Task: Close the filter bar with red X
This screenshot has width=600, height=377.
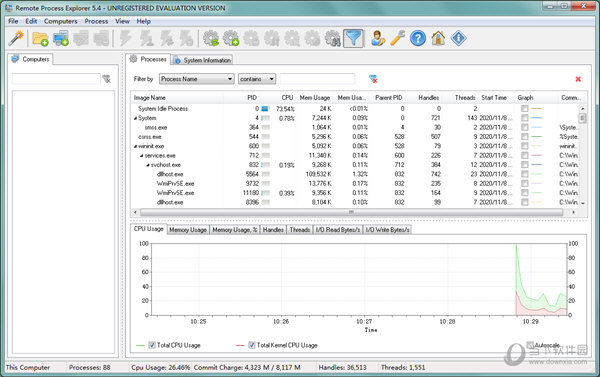Action: (x=578, y=79)
